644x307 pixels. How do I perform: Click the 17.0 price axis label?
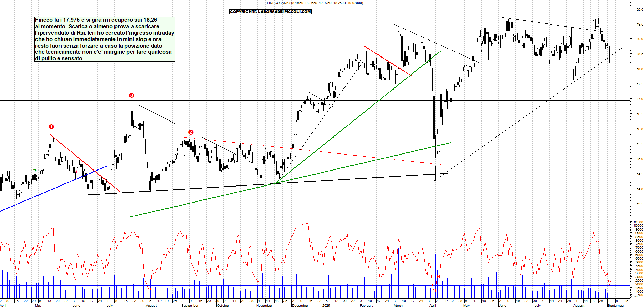(640, 99)
